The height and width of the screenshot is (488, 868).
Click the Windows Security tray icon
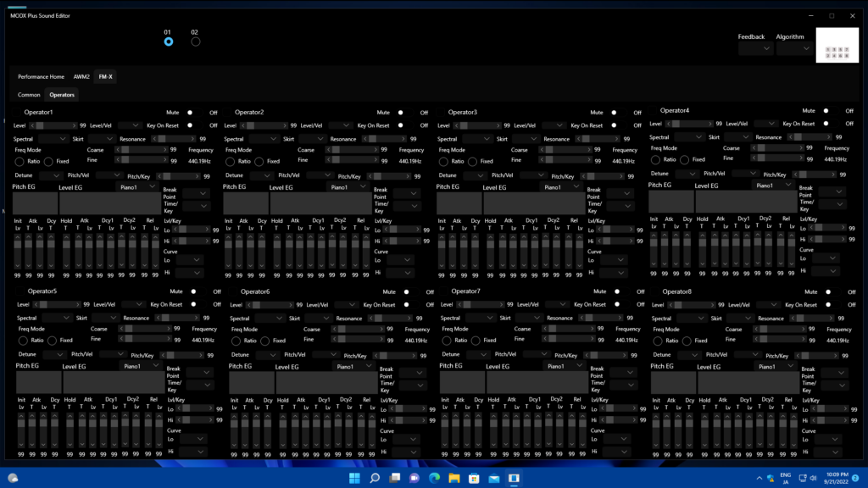(771, 478)
